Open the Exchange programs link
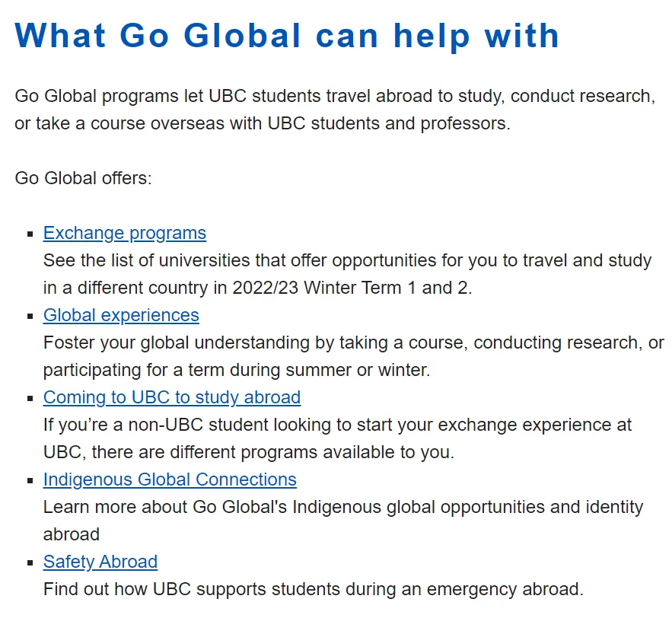 coord(125,233)
